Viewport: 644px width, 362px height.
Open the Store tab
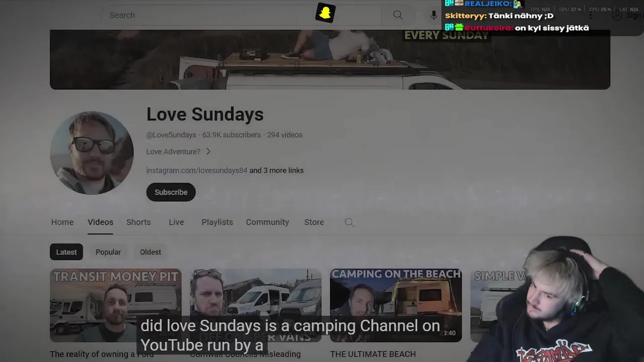pos(314,222)
